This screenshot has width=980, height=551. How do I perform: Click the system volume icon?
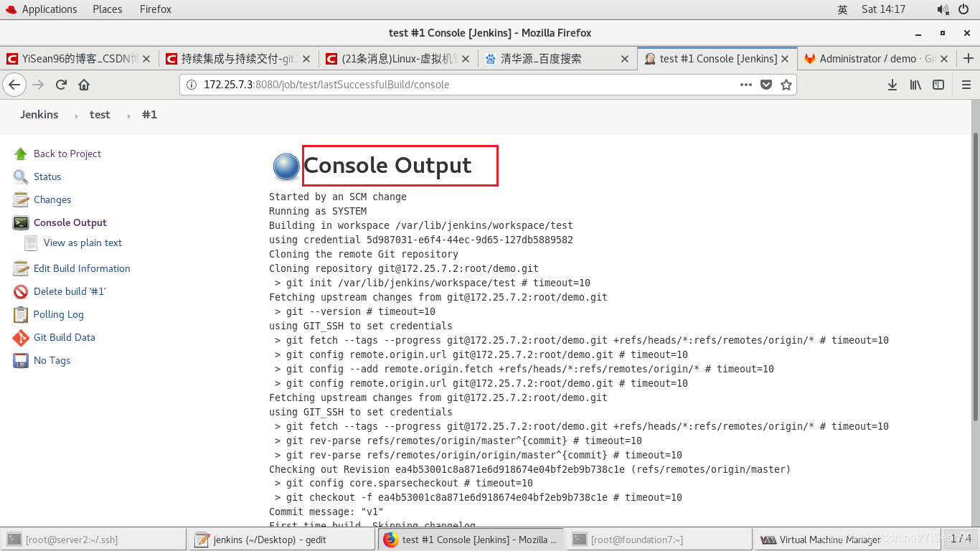[x=943, y=9]
